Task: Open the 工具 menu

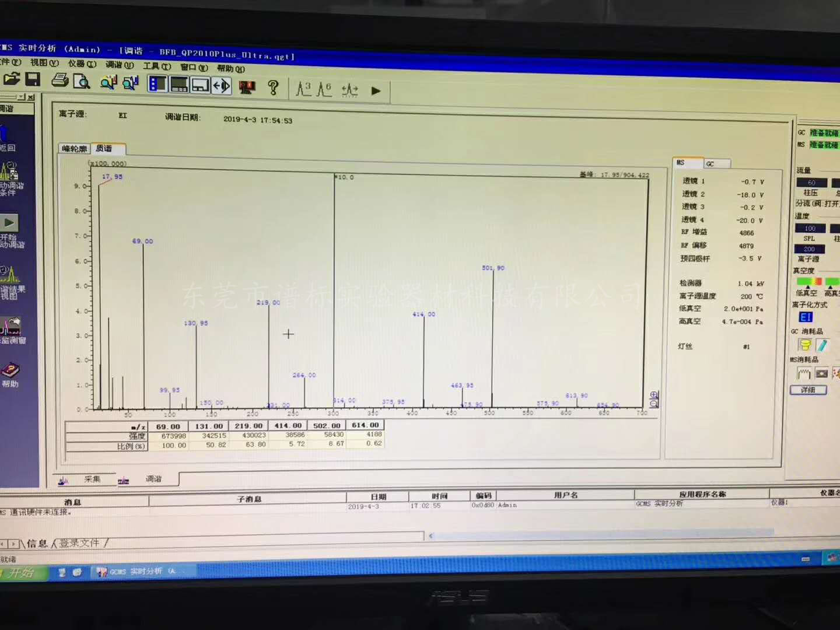Action: pos(156,66)
